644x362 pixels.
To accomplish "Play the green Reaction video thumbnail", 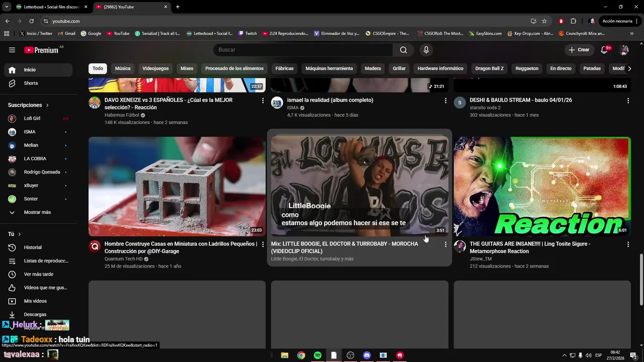I will coord(542,187).
